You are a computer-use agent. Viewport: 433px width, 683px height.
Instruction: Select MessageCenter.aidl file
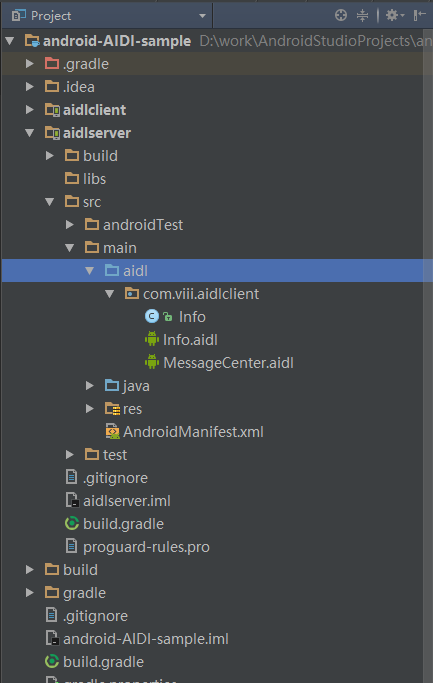coord(228,363)
